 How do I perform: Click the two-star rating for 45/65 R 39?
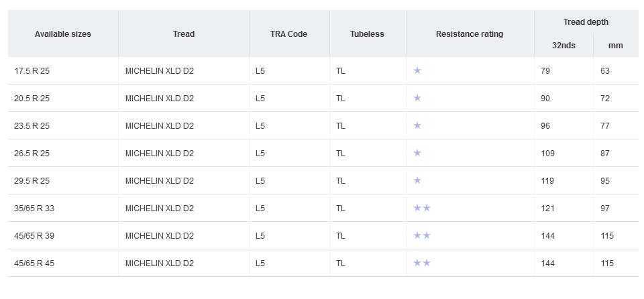[422, 235]
